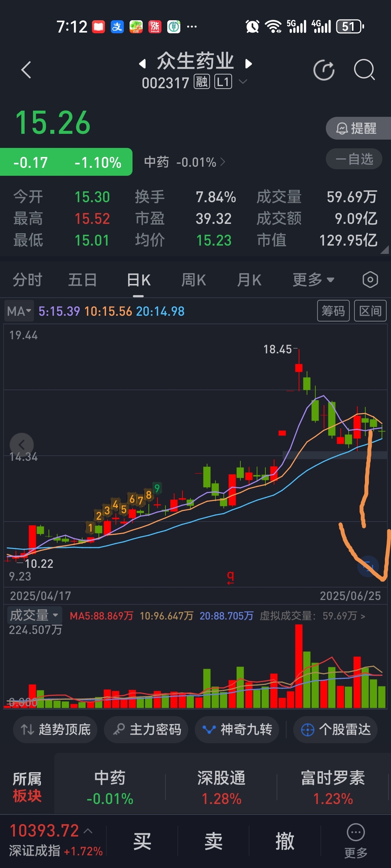Image resolution: width=391 pixels, height=868 pixels.
Task: Switch to 分时 tab
Action: 28,280
